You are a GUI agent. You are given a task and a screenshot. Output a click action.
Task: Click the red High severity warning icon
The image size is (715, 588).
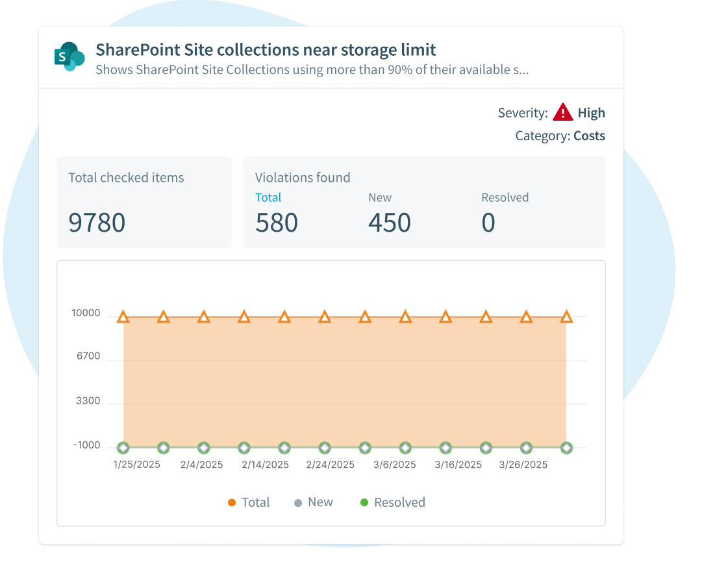coord(562,113)
